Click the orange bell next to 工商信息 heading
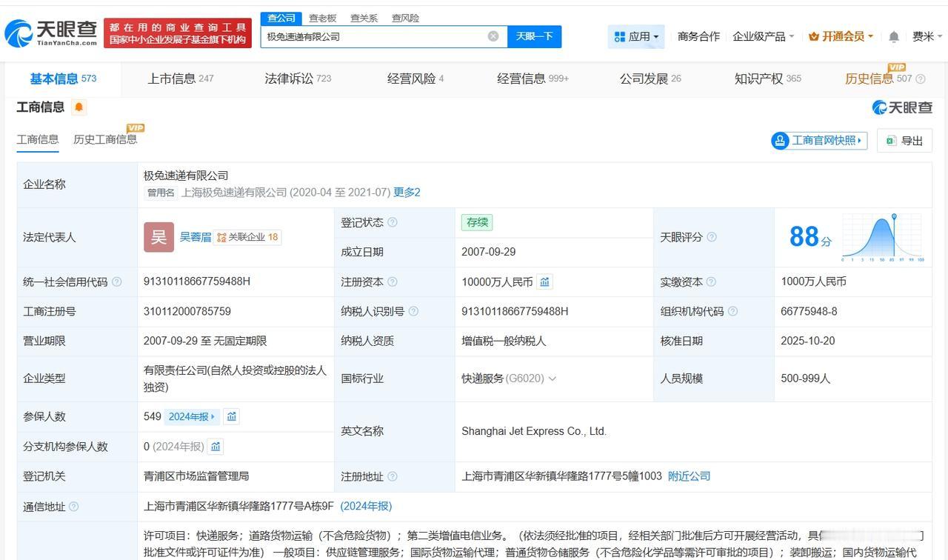948x560 pixels. (79, 107)
